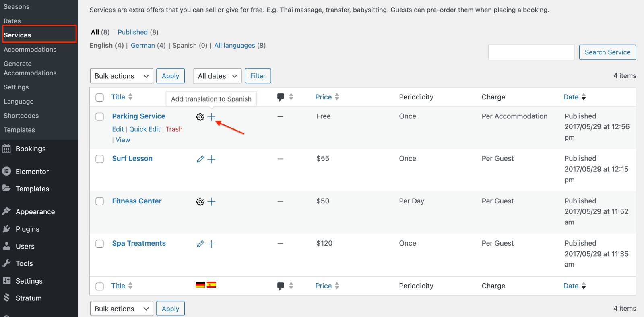Click the pencil icon for Surf Lesson
The width and height of the screenshot is (644, 317).
(x=200, y=159)
